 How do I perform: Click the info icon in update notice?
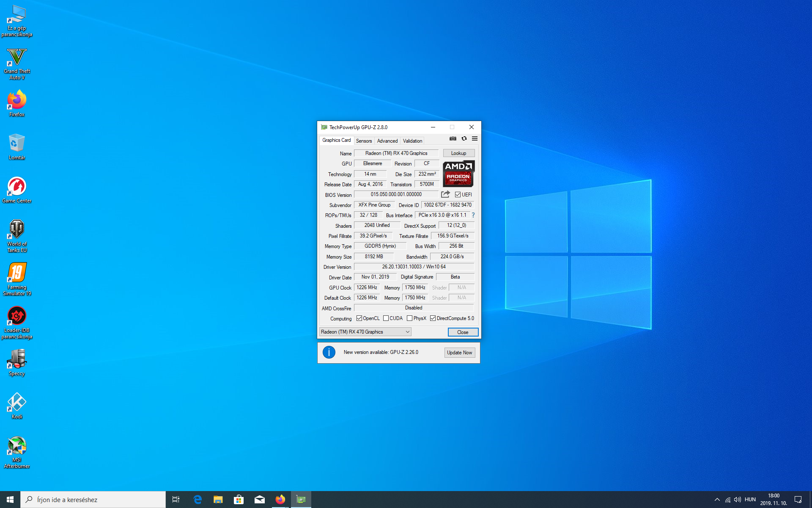click(329, 352)
